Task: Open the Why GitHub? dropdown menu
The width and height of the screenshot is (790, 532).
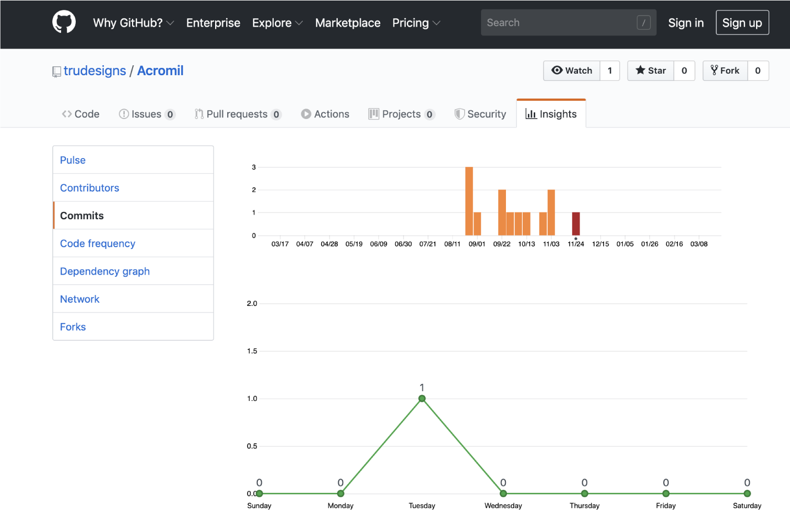Action: (x=133, y=23)
